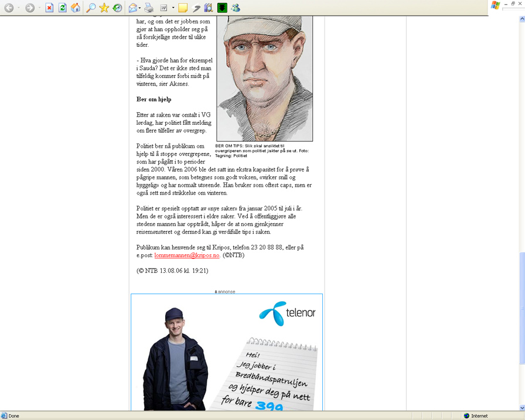Edit page with the Word icon
This screenshot has height=420, width=525.
[x=163, y=8]
